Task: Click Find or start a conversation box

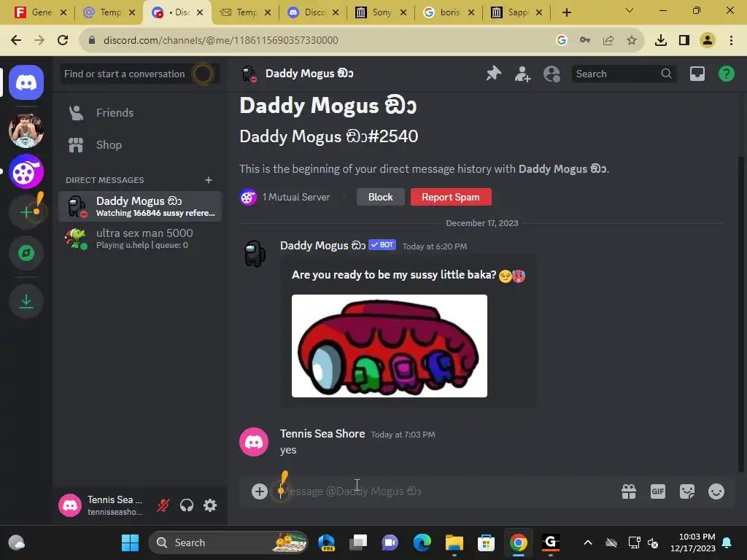Action: [x=140, y=74]
